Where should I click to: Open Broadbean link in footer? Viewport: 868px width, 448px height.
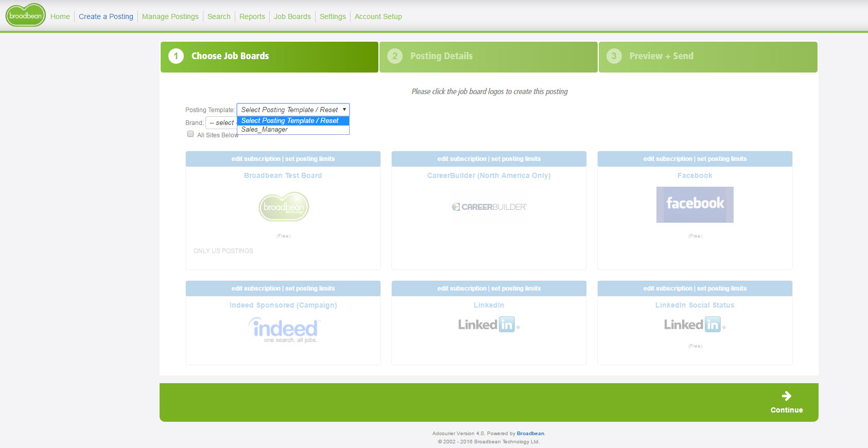[x=530, y=434]
